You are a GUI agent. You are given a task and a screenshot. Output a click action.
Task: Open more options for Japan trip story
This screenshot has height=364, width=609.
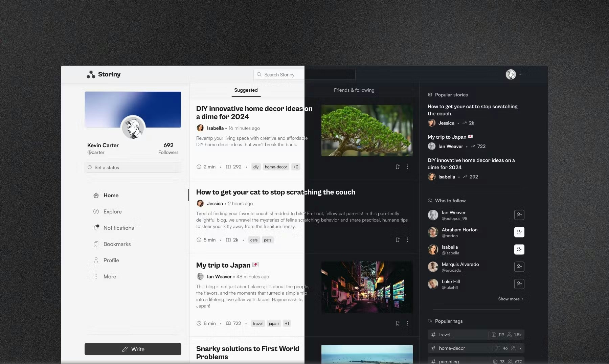click(408, 323)
